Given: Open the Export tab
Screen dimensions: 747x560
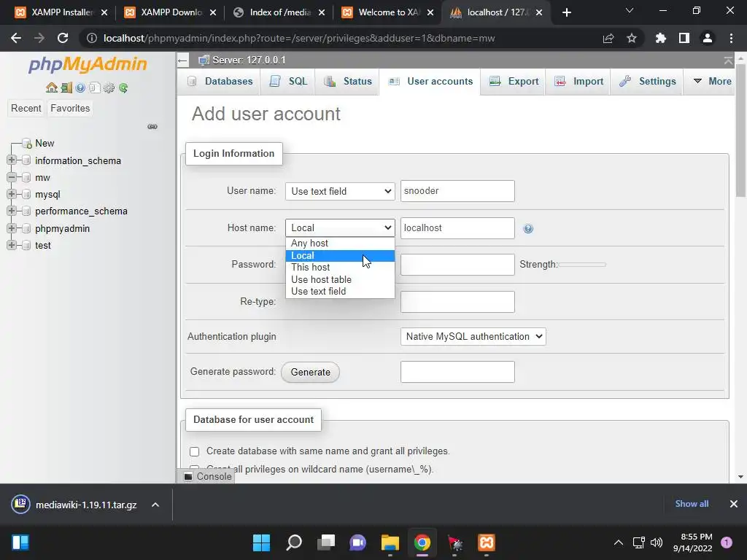Looking at the screenshot, I should (x=514, y=82).
